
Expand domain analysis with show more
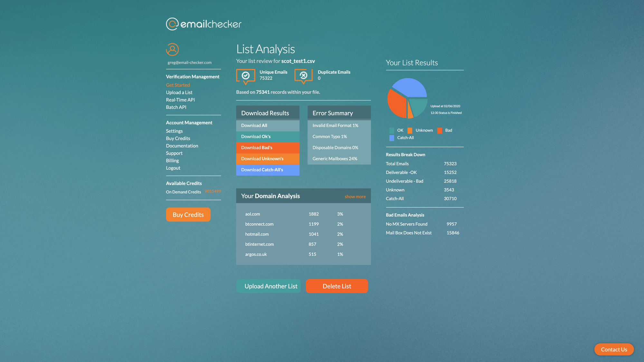(355, 196)
